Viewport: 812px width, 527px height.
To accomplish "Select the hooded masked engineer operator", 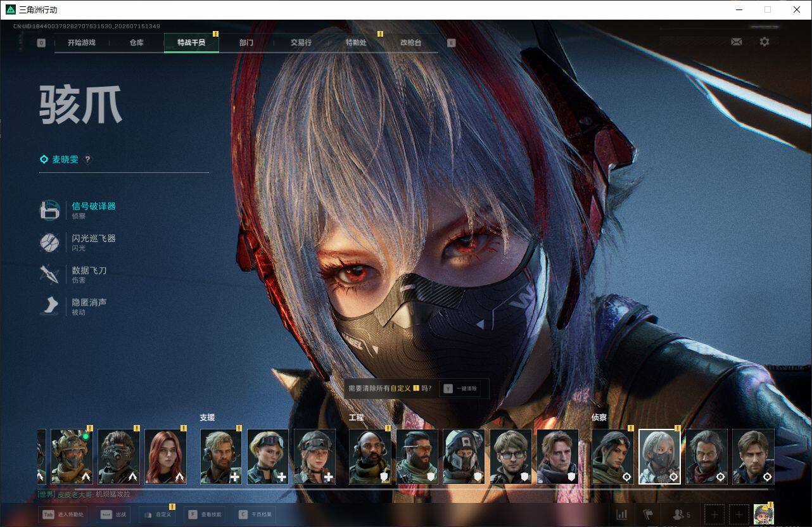I will (464, 457).
